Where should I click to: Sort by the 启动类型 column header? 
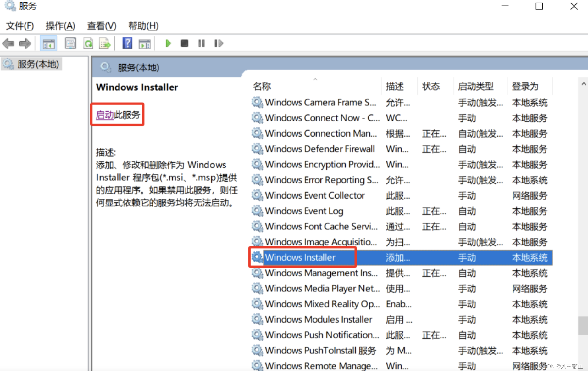pos(476,86)
